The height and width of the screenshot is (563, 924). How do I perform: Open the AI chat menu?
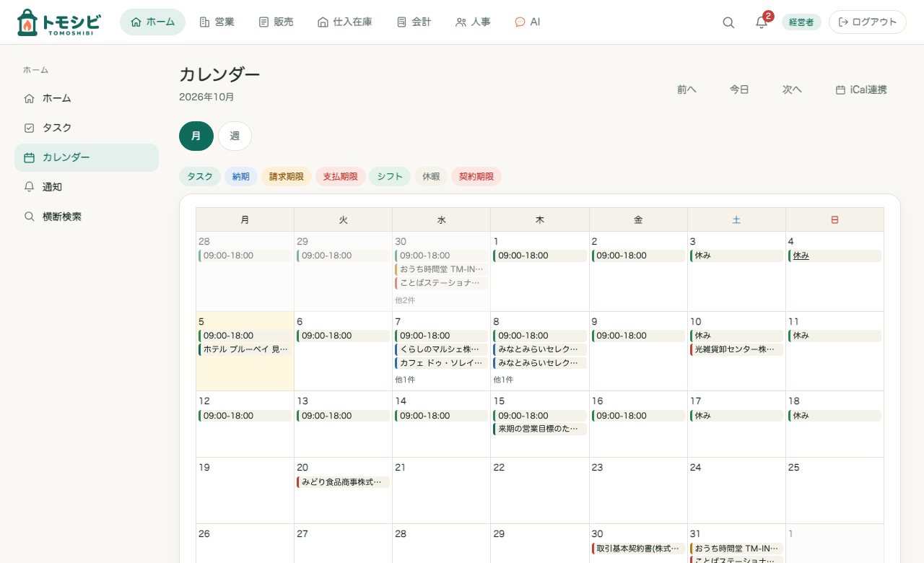point(527,22)
